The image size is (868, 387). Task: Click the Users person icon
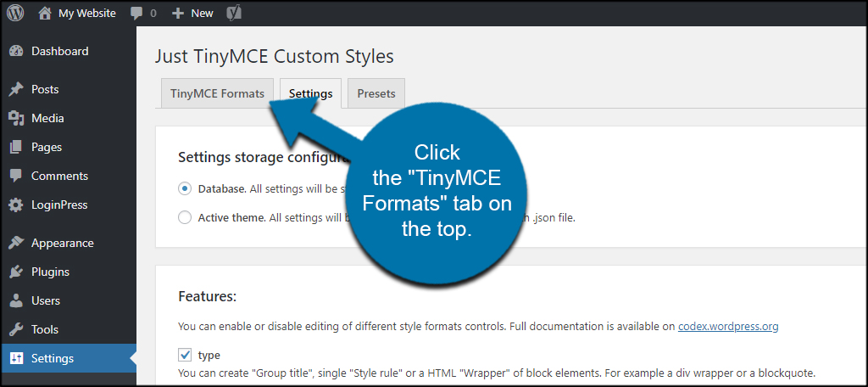tap(16, 300)
